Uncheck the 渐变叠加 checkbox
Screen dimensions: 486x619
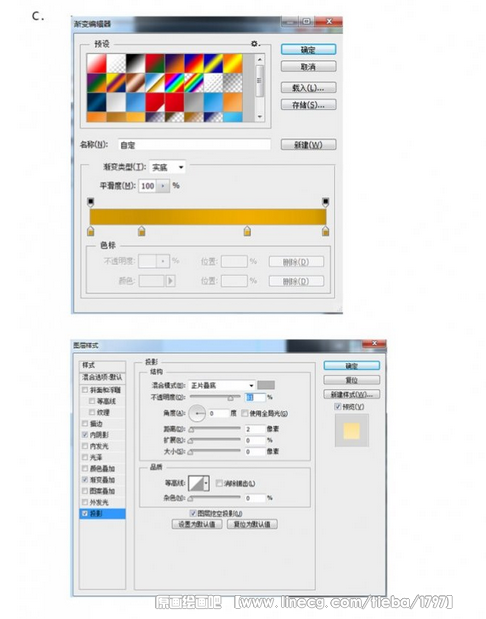(85, 480)
